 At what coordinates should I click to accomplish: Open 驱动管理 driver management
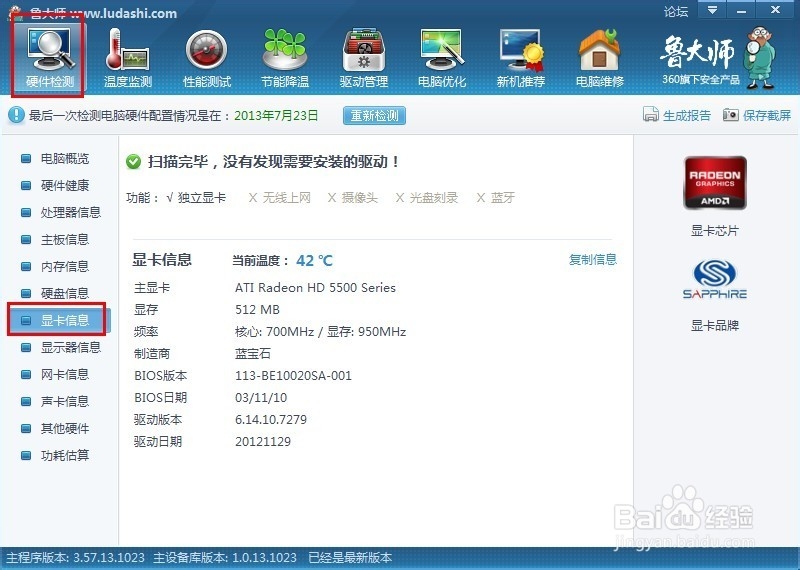364,57
